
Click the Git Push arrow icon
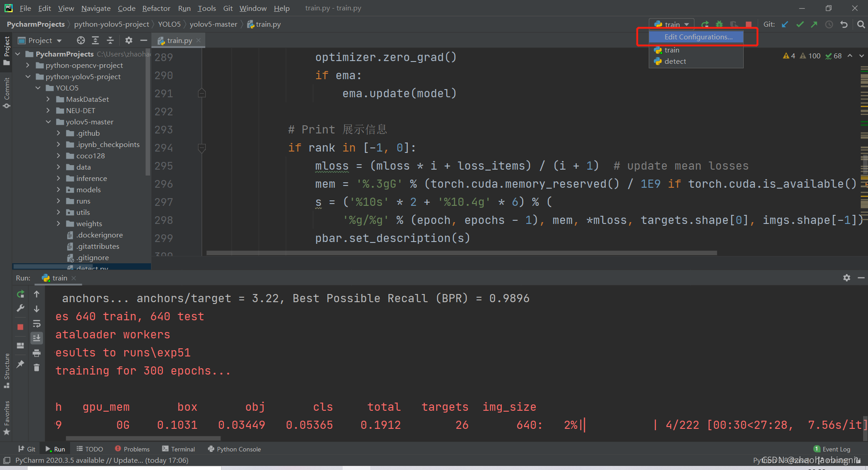pyautogui.click(x=814, y=24)
